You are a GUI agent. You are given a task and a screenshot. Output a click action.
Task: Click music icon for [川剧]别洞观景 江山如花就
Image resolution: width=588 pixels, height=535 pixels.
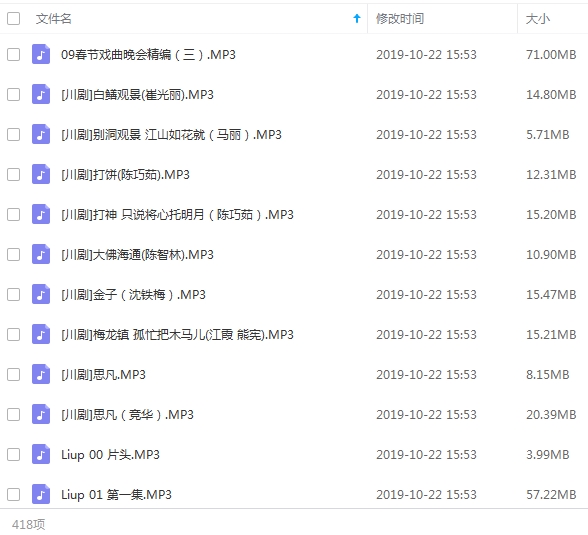41,135
